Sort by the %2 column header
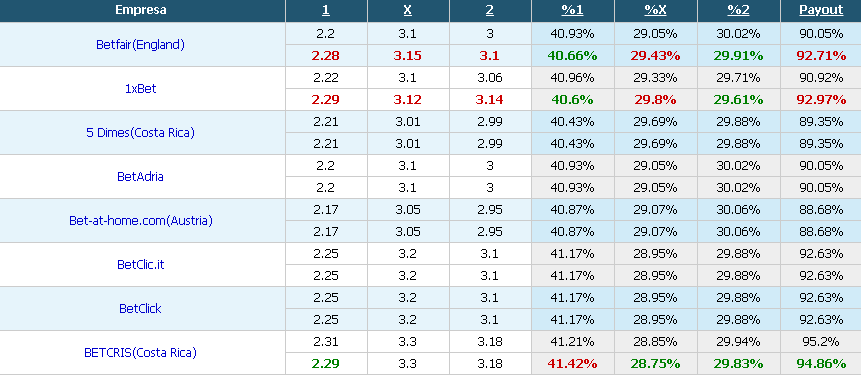This screenshot has width=861, height=375. [x=739, y=10]
